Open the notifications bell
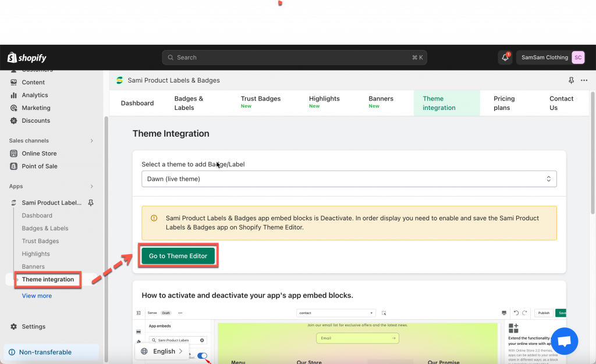 (x=505, y=58)
